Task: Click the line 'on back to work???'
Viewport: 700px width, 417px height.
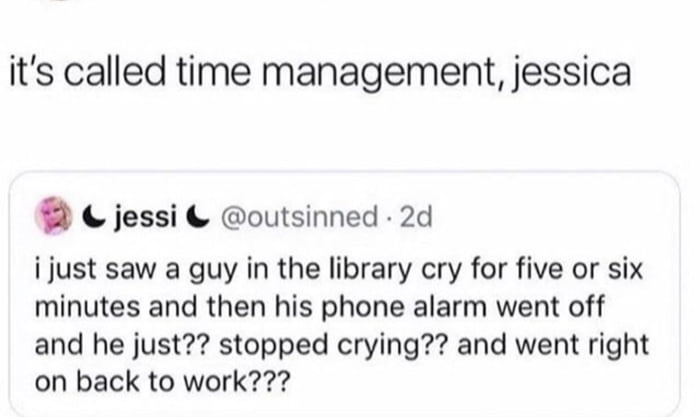Action: [x=162, y=382]
